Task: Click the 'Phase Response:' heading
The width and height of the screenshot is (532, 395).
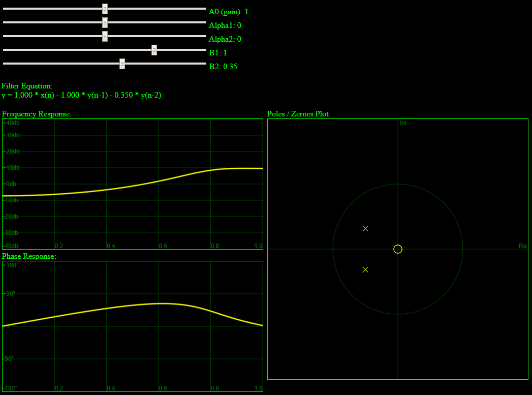Action: [x=29, y=256]
